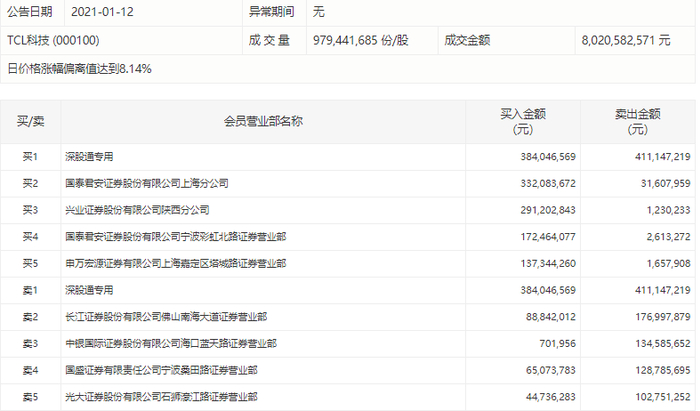The width and height of the screenshot is (700, 411).
Task: Select volume value 979,441,685 份/股
Action: click(361, 40)
